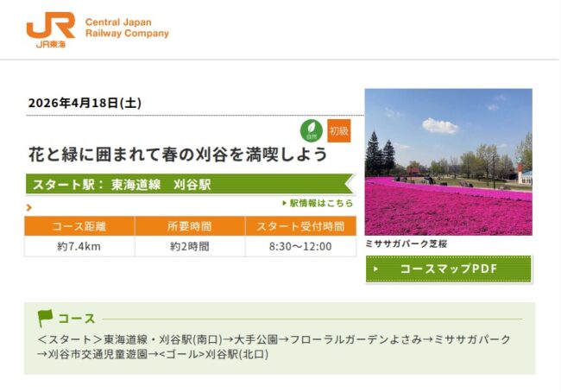
Task: Click the arrow on コースマップPDF button
Action: point(376,269)
